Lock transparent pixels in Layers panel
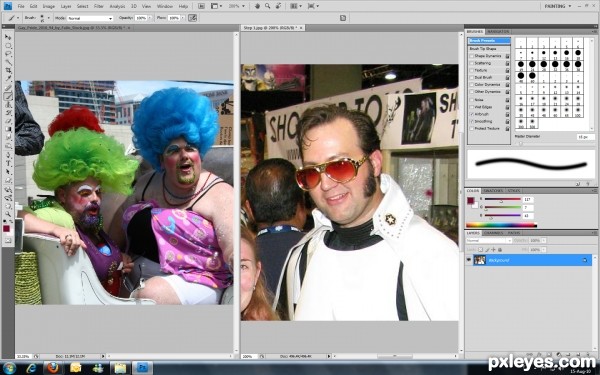 (481, 249)
